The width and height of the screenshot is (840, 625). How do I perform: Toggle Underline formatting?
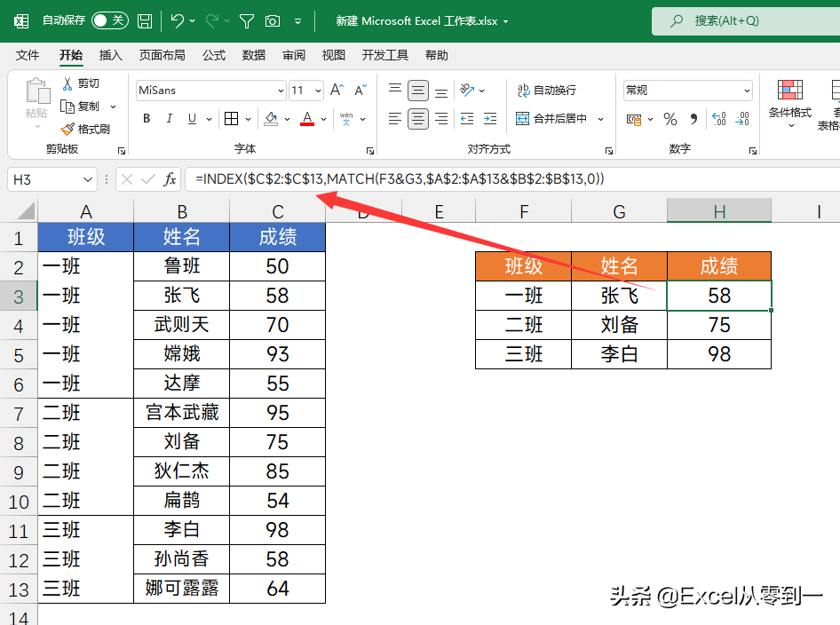[193, 118]
